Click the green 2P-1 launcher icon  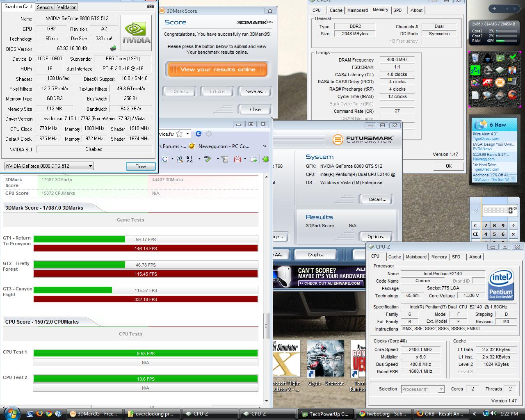click(475, 71)
